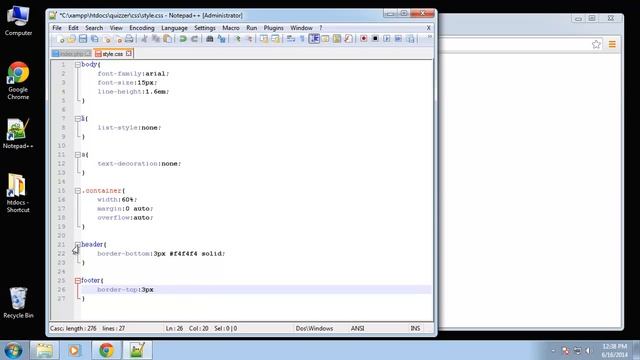Click the Replace toolbar icon

221,39
